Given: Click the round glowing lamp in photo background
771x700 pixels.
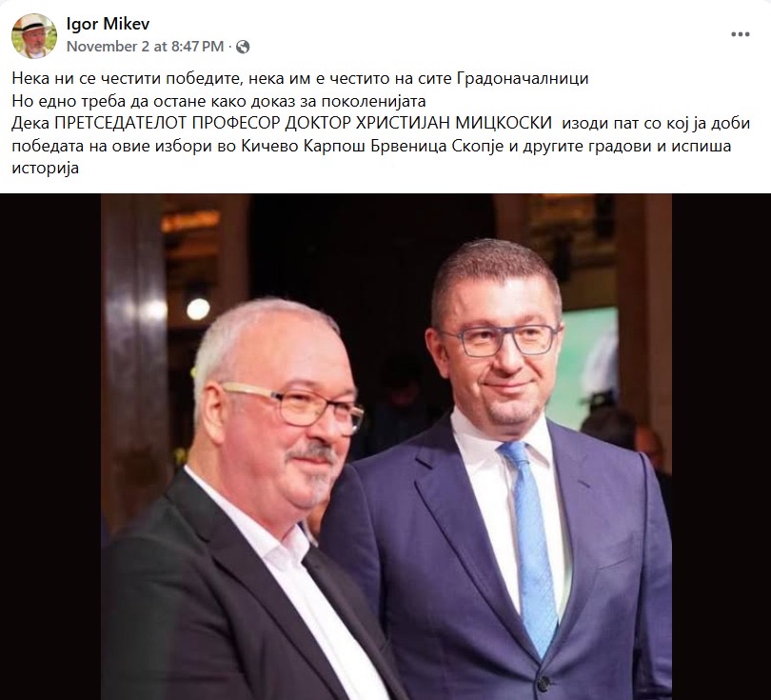Looking at the screenshot, I should 198,309.
